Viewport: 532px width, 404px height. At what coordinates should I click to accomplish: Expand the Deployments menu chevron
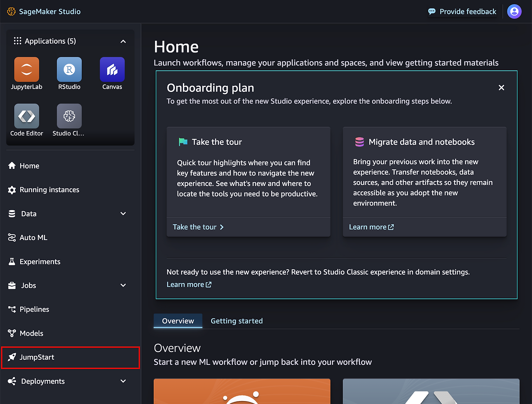tap(123, 381)
